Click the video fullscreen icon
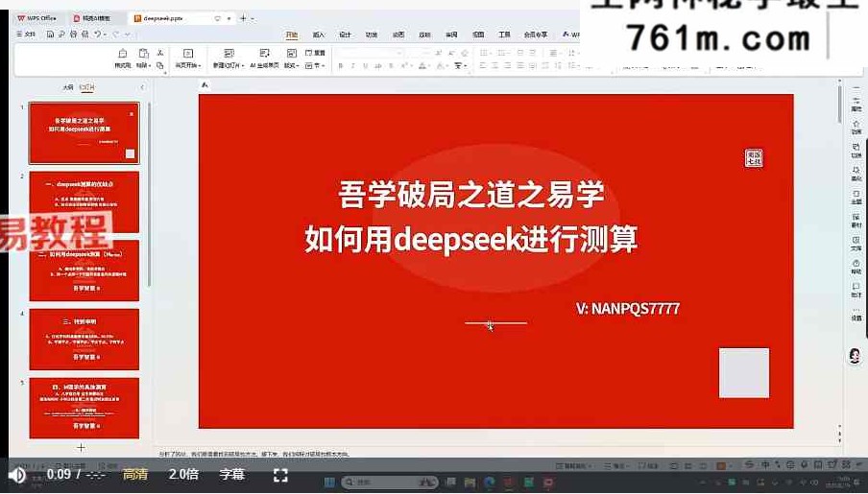868x494 pixels. click(280, 475)
